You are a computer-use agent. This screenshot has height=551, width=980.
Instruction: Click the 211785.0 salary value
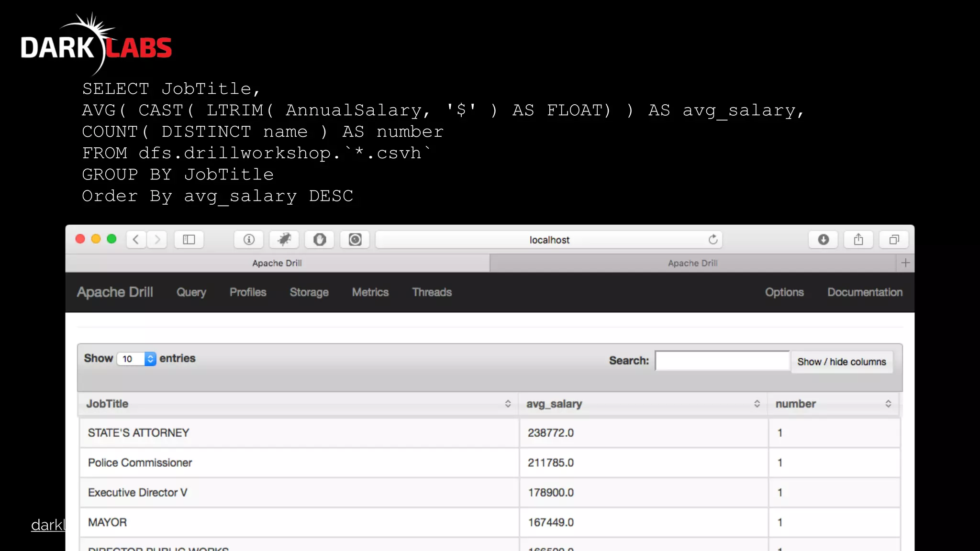click(551, 463)
